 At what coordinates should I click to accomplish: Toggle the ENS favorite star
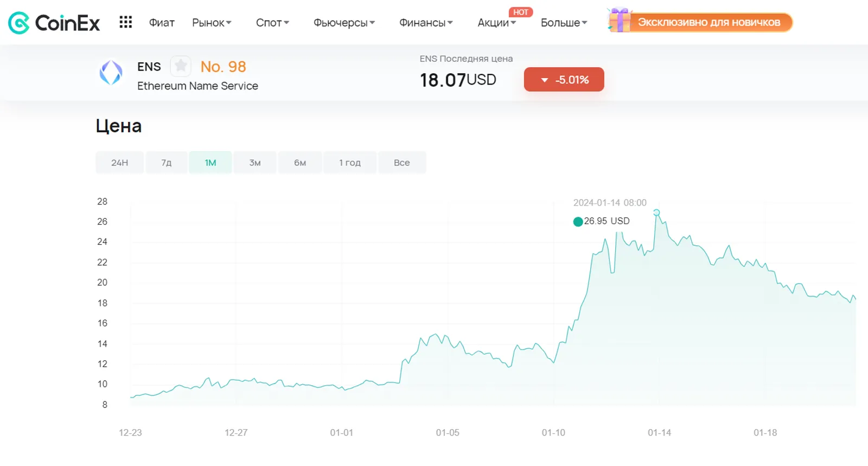(x=181, y=66)
